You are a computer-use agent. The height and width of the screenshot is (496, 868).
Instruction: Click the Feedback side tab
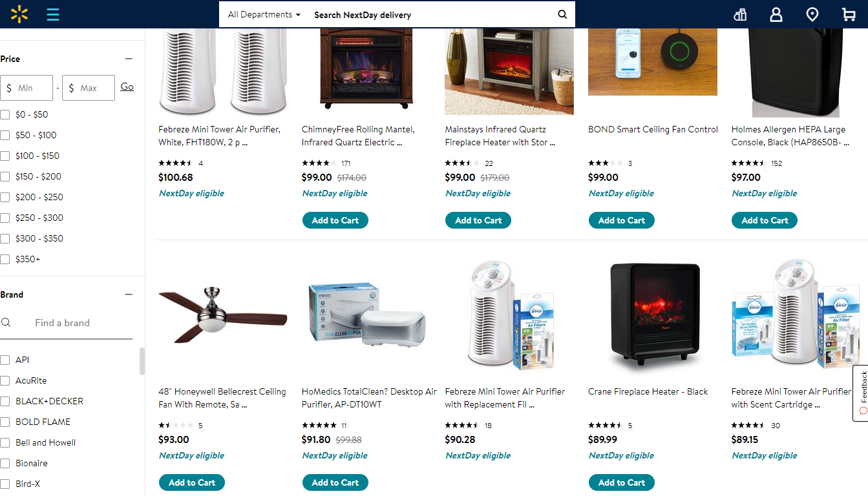[x=861, y=393]
